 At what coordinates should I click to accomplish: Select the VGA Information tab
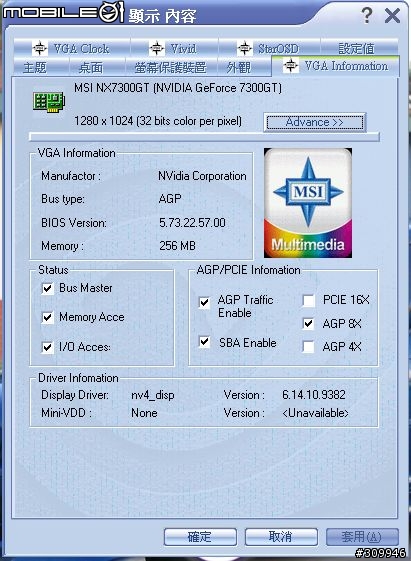click(x=336, y=66)
